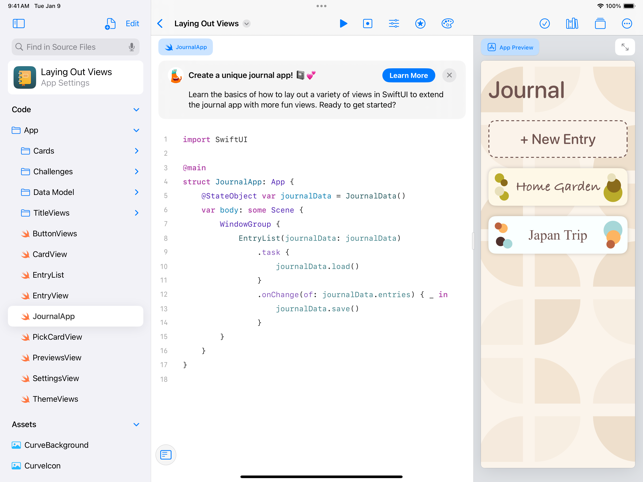Open the PickCardView Swift file

pos(75,337)
